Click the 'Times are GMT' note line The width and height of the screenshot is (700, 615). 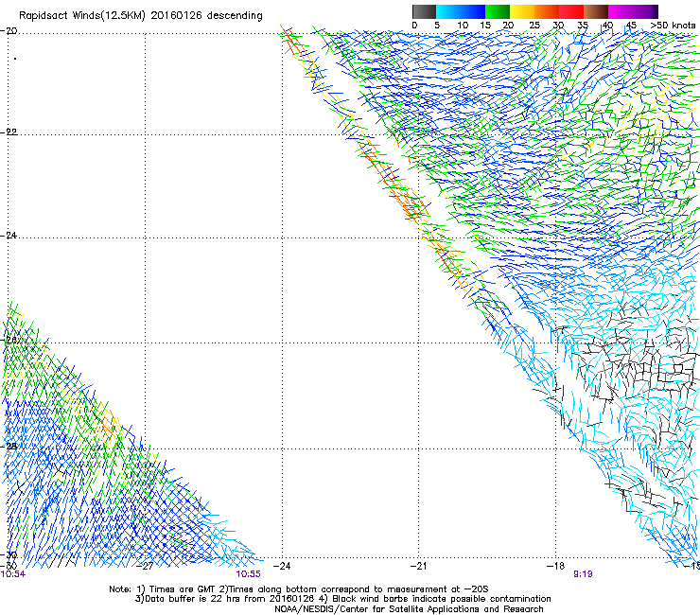[x=299, y=589]
